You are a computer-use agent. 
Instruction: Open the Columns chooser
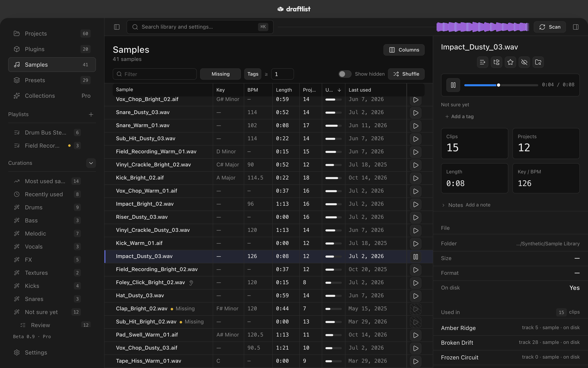point(404,50)
